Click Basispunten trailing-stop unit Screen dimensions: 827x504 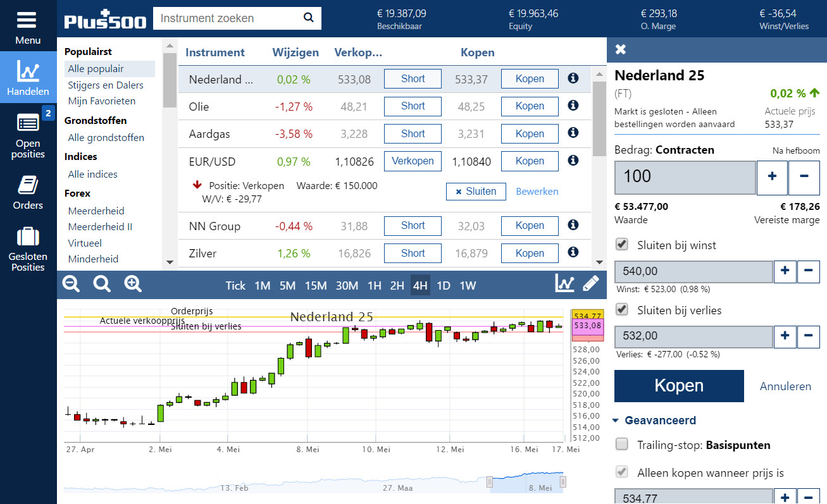(738, 445)
